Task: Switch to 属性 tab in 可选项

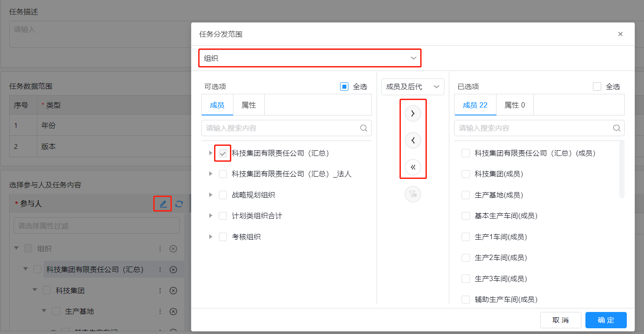Action: click(x=248, y=105)
